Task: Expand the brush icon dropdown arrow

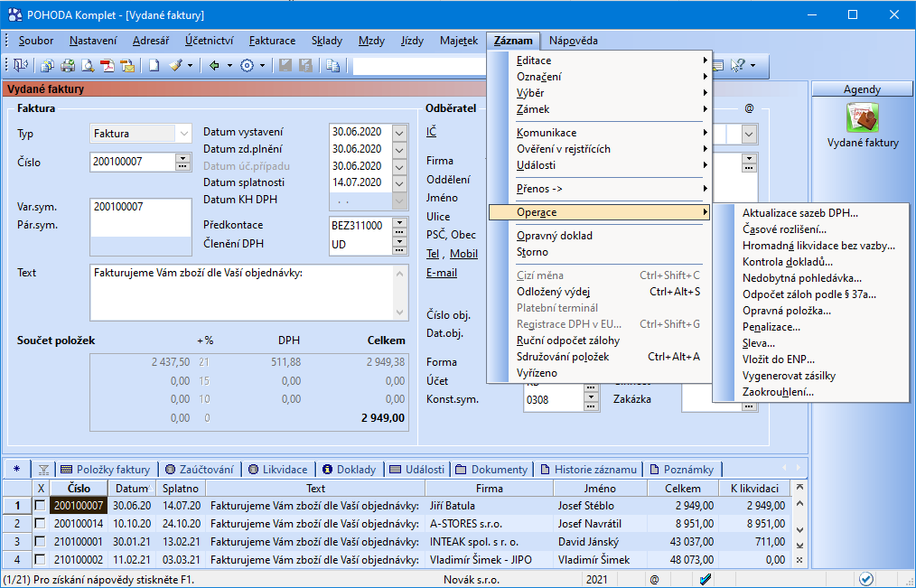Action: click(x=190, y=65)
